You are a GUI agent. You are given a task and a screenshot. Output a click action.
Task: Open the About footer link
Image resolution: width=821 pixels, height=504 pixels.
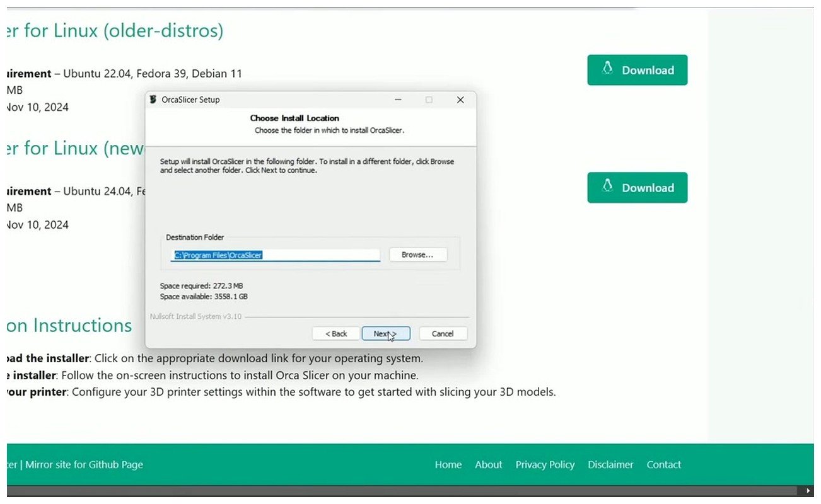point(489,464)
